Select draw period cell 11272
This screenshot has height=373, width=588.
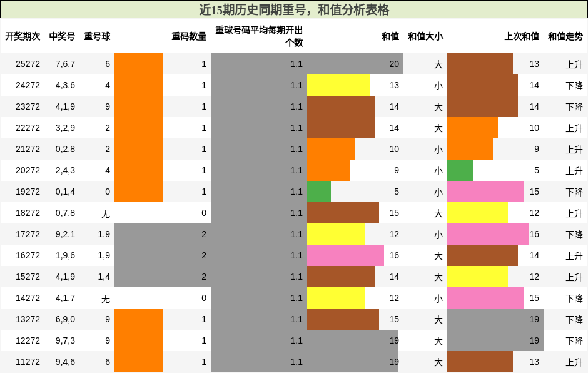(x=28, y=362)
